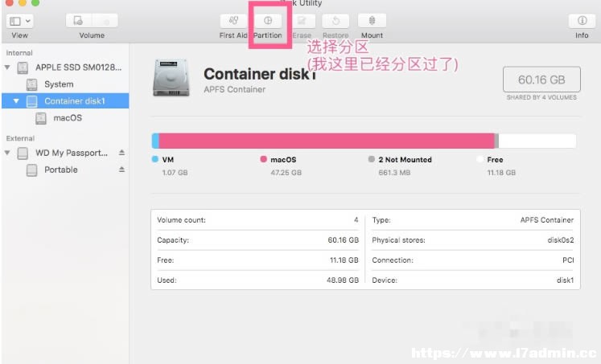Image resolution: width=601 pixels, height=364 pixels.
Task: Click the '2 Not Mounted' legend label
Action: pyautogui.click(x=405, y=160)
